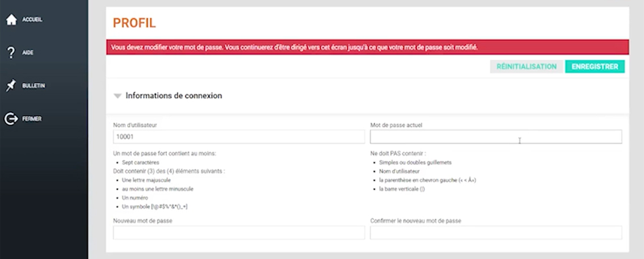
Task: Go to BULLETIN sidebar menu label
Action: [33, 86]
